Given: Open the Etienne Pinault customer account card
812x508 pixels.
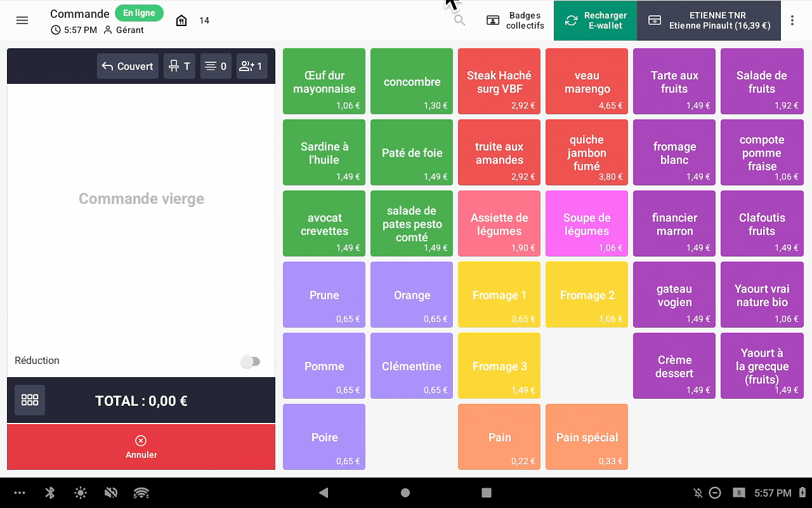Looking at the screenshot, I should pos(709,20).
